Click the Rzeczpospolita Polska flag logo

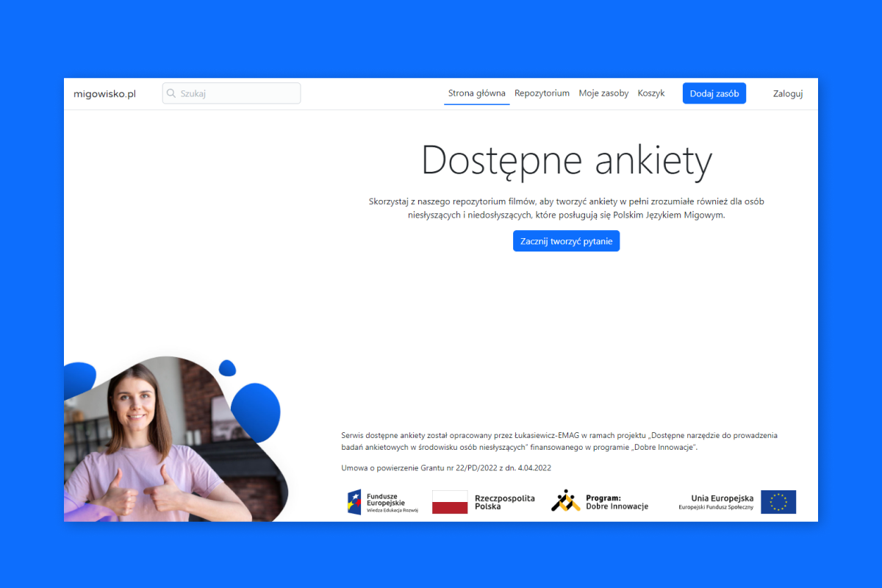click(450, 501)
